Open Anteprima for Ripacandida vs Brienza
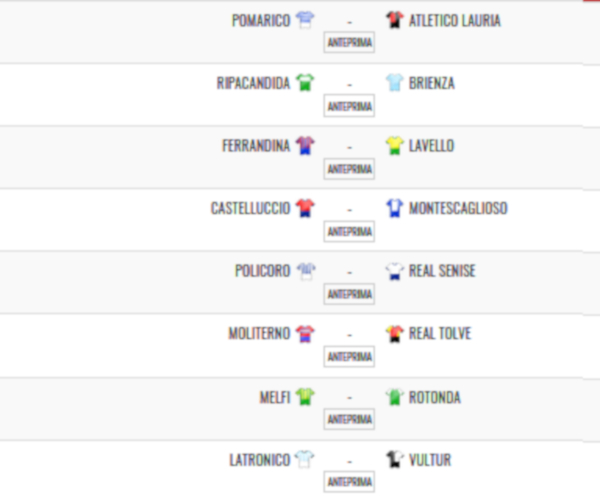The width and height of the screenshot is (600, 502). click(349, 106)
